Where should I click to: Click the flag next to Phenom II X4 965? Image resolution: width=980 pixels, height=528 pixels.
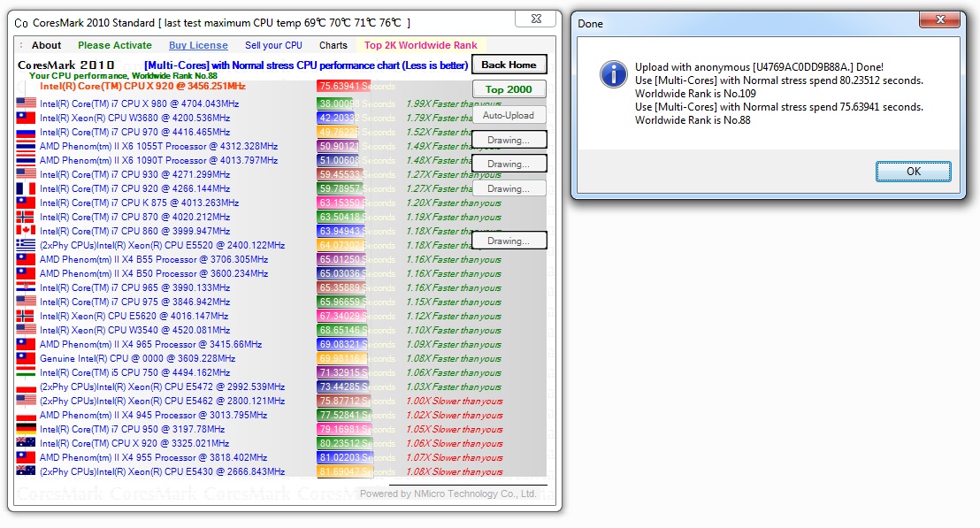26,344
